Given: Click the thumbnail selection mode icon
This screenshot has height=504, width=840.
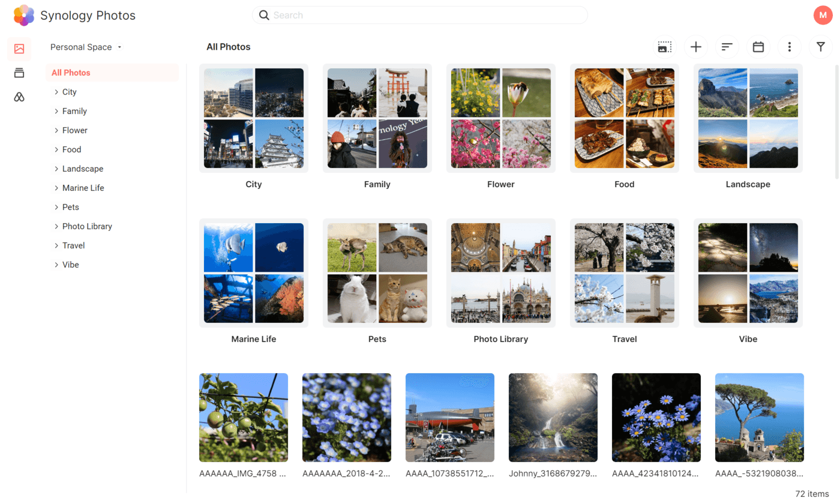Looking at the screenshot, I should click(x=664, y=46).
